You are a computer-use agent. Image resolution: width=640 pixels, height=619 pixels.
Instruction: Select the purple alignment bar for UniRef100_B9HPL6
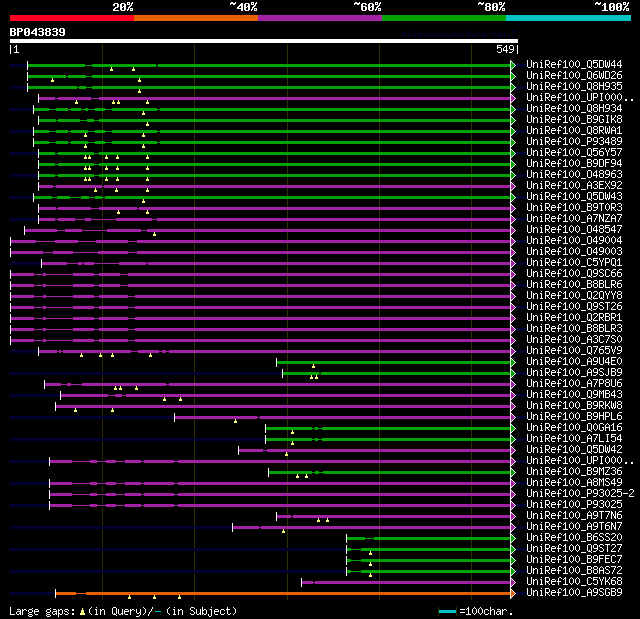point(342,418)
